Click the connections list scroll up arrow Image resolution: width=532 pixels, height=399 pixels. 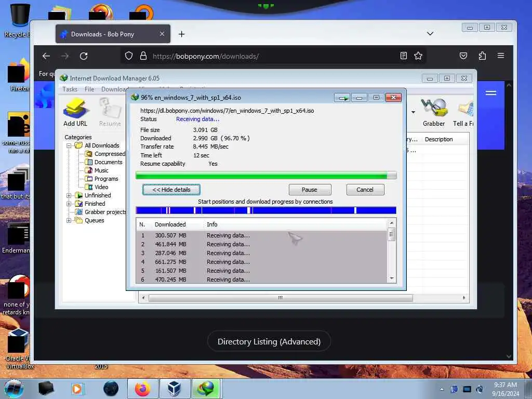point(392,223)
